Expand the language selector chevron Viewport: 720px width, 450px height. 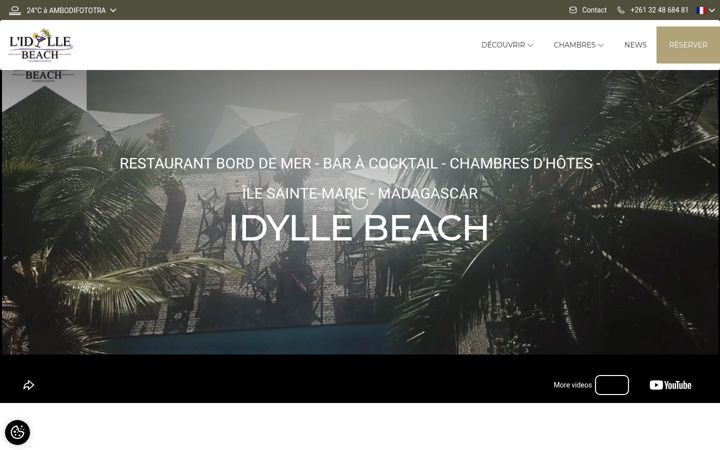pos(711,10)
